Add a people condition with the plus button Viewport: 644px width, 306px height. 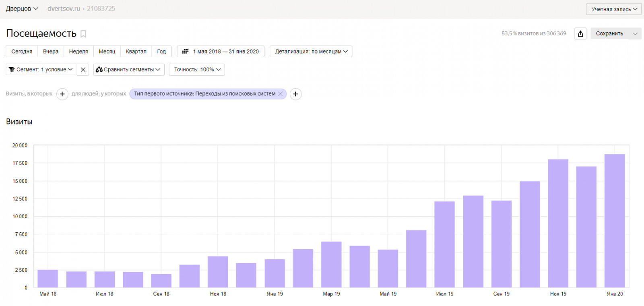[x=295, y=94]
